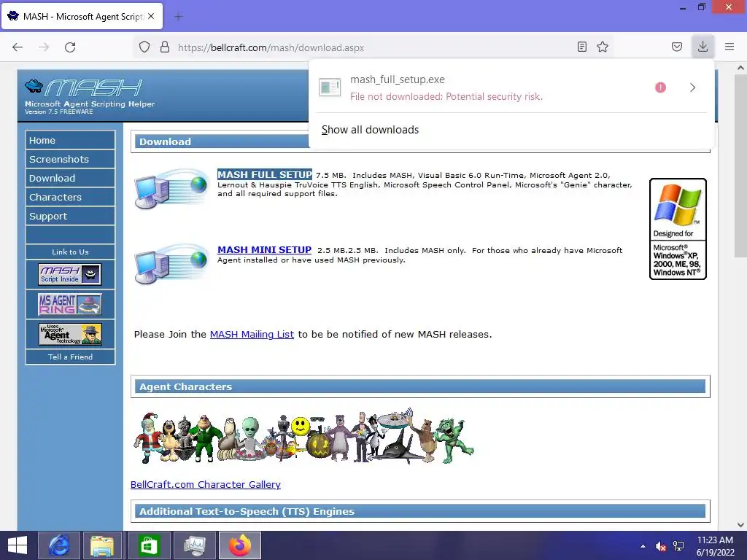Click computer icon beside MASH FULL SETUP
This screenshot has width=747, height=560.
[171, 189]
